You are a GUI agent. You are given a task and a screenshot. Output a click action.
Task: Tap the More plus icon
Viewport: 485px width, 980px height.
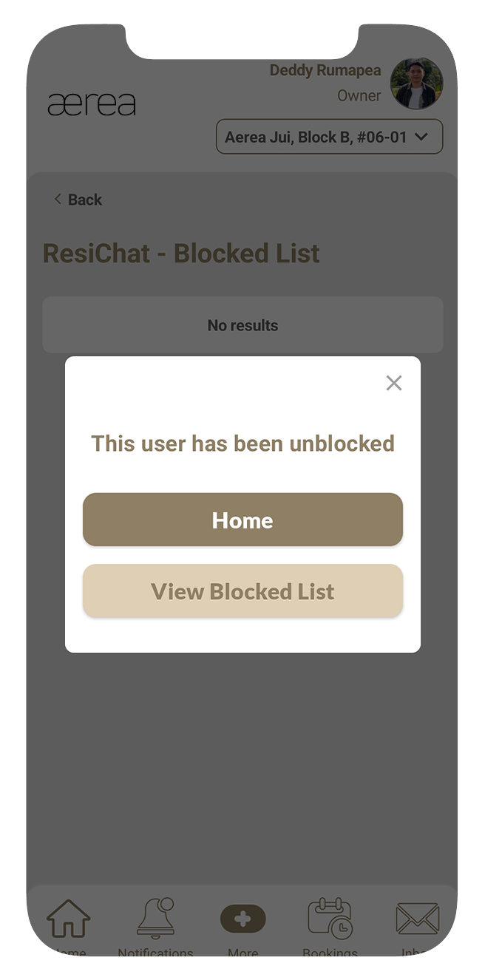coord(243,919)
